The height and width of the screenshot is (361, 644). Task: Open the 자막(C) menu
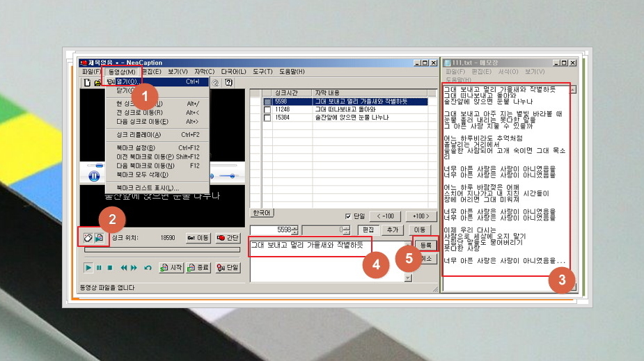[x=204, y=72]
